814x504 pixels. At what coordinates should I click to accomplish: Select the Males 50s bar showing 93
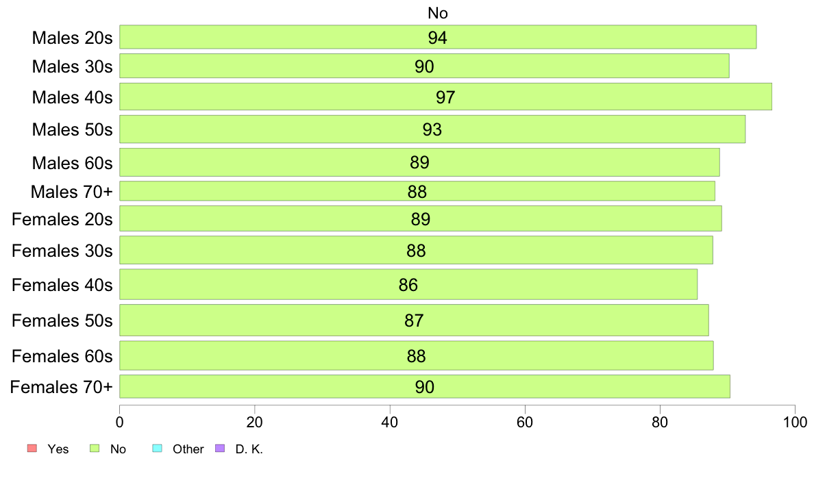point(432,129)
